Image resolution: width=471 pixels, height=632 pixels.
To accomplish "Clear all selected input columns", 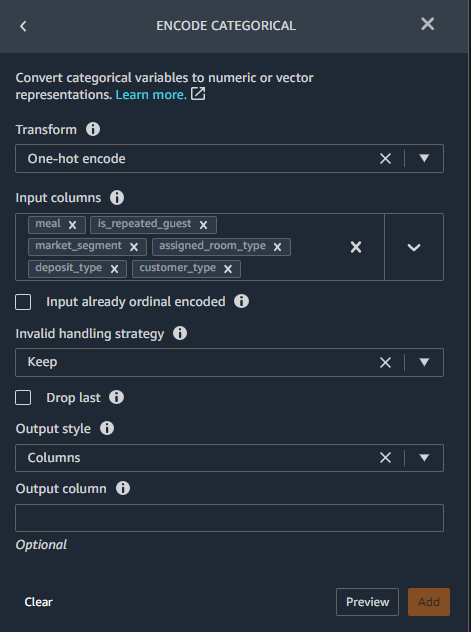I will click(x=356, y=247).
